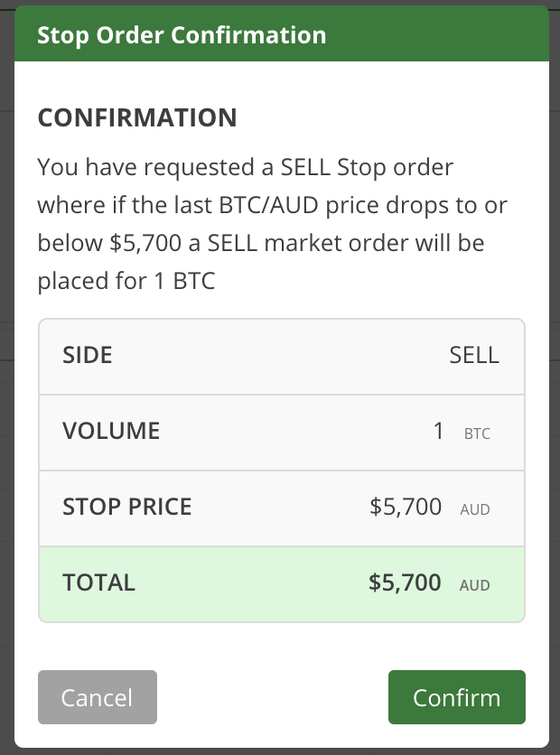Click the order description paragraph
560x755 pixels.
[x=273, y=224]
